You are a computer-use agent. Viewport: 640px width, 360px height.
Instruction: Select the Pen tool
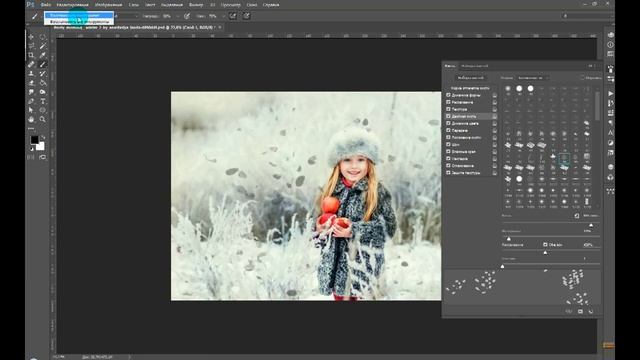31,101
